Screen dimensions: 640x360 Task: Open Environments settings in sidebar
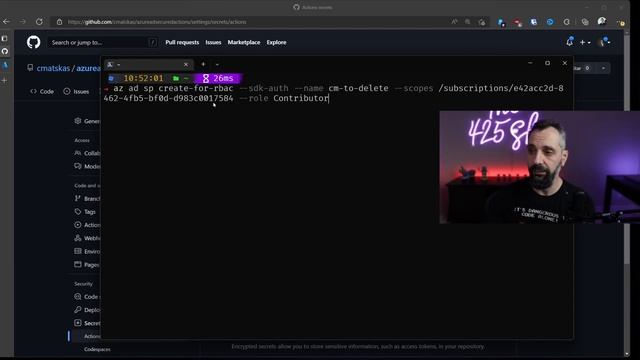(87, 251)
